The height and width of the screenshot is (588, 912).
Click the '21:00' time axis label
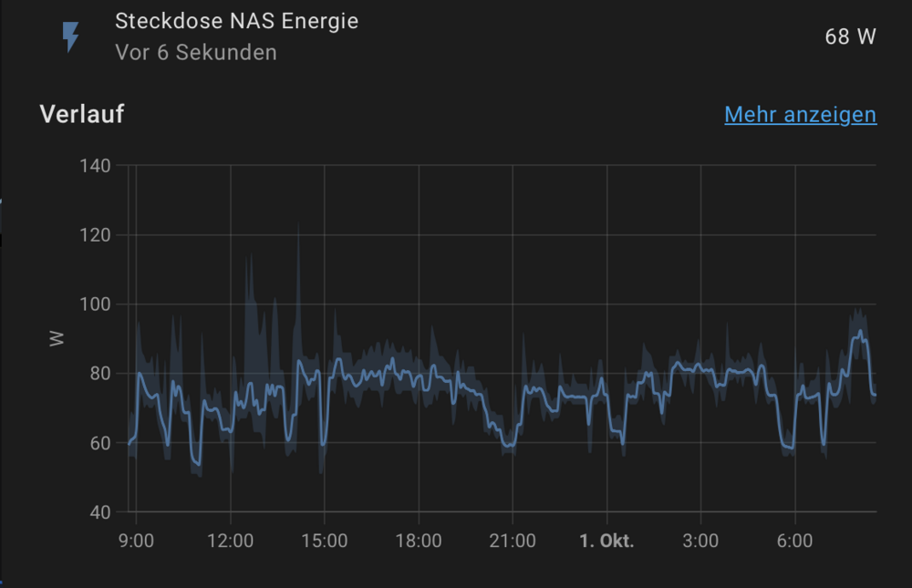pos(513,541)
